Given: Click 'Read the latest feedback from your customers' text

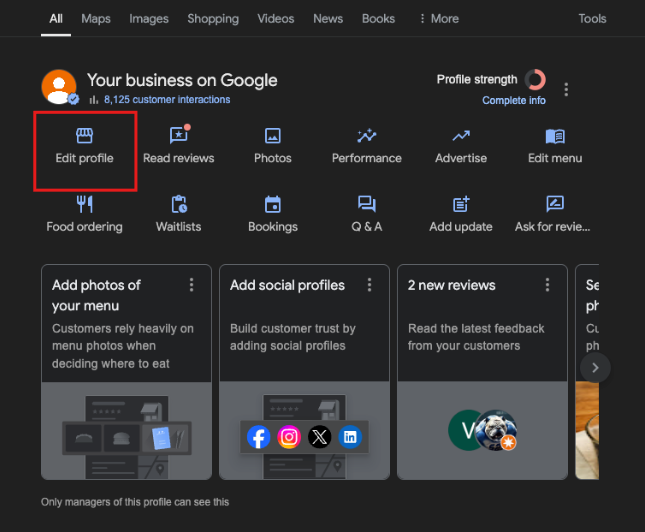Looking at the screenshot, I should tap(476, 337).
